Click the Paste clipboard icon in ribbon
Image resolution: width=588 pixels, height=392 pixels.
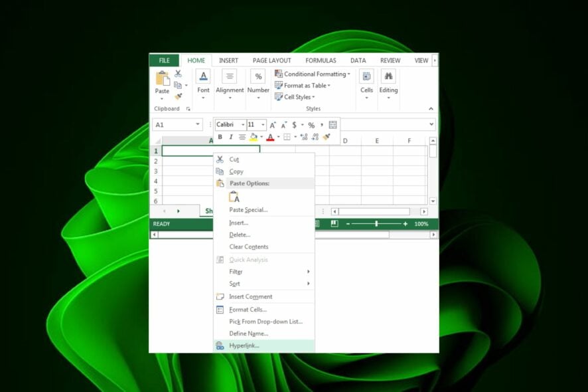163,78
